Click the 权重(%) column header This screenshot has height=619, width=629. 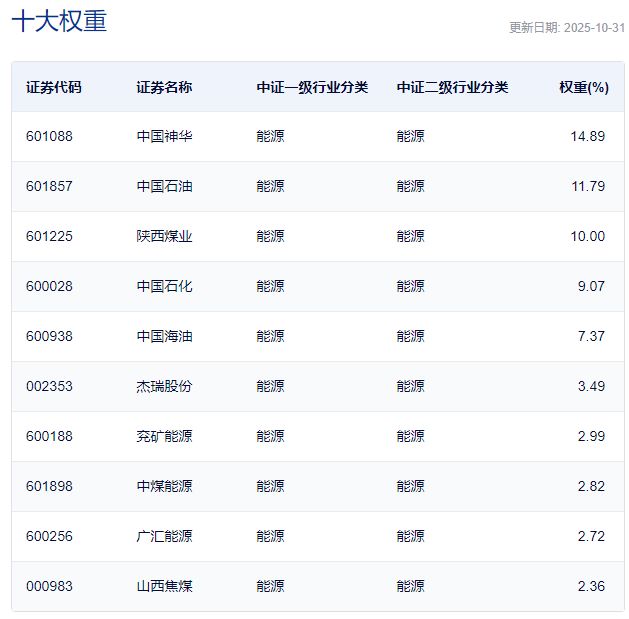tap(584, 87)
